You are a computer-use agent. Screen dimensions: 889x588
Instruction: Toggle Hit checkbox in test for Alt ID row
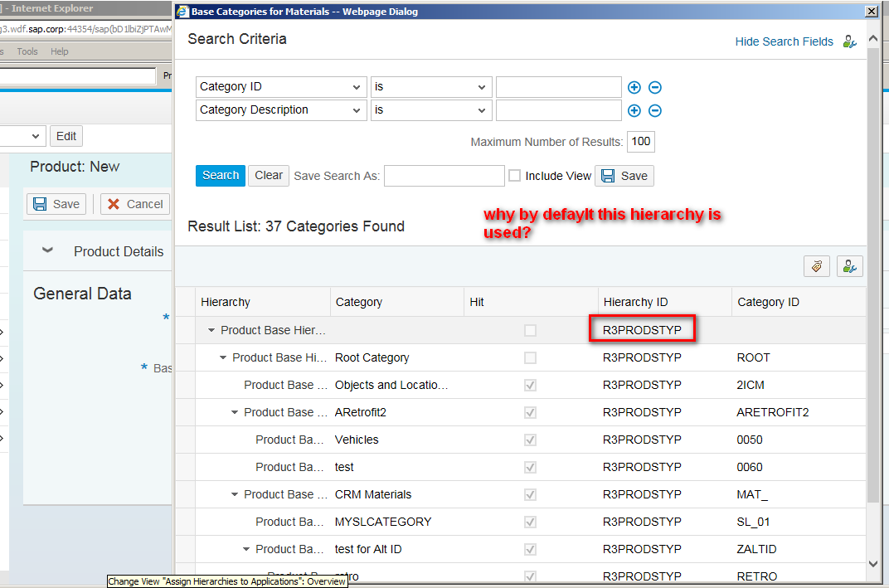(x=530, y=549)
